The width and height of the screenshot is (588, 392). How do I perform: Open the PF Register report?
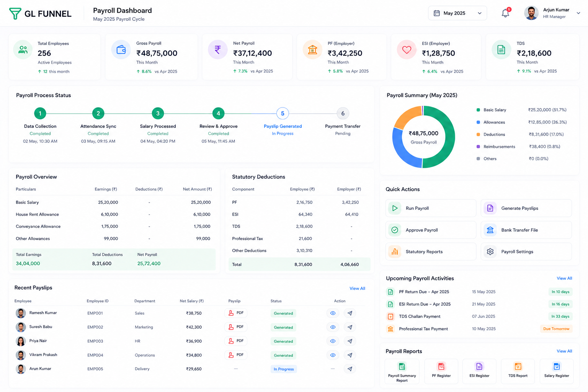pyautogui.click(x=441, y=371)
